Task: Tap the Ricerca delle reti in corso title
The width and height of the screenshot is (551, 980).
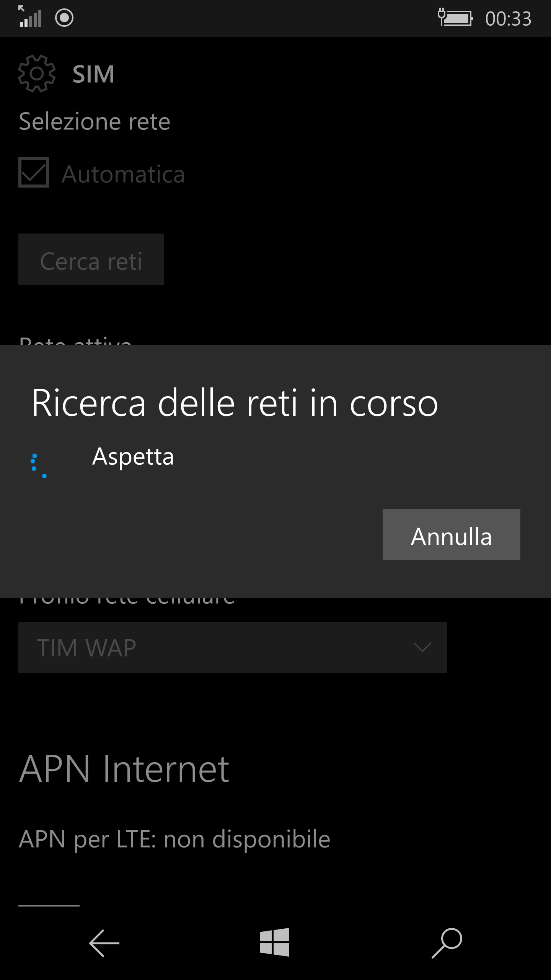Action: pos(235,402)
